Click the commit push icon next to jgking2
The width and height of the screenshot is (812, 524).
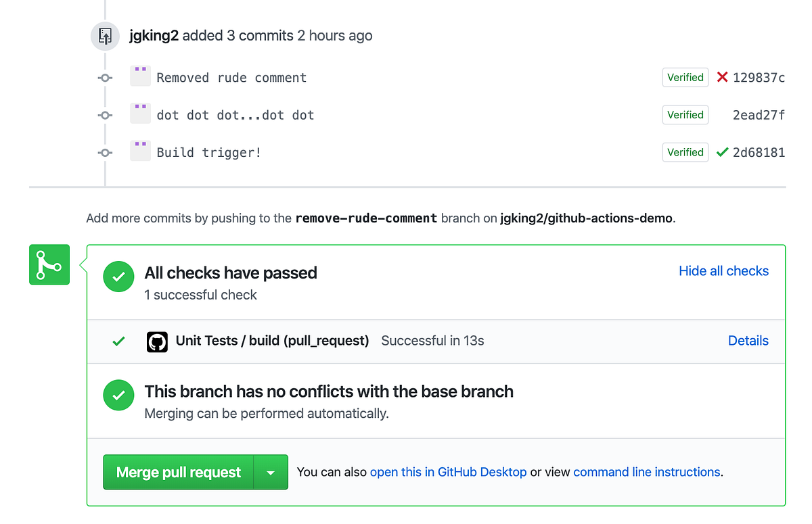click(x=105, y=36)
